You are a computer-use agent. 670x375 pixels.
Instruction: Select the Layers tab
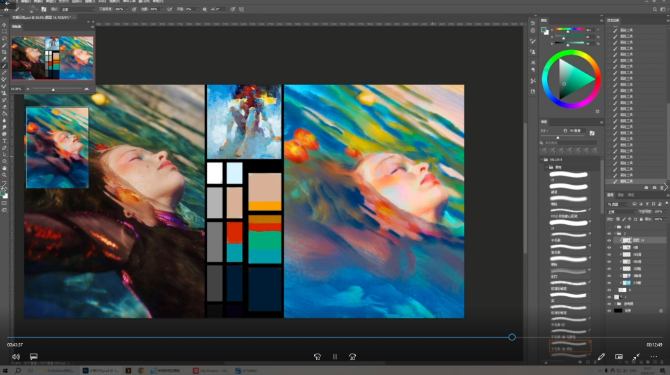pos(611,195)
